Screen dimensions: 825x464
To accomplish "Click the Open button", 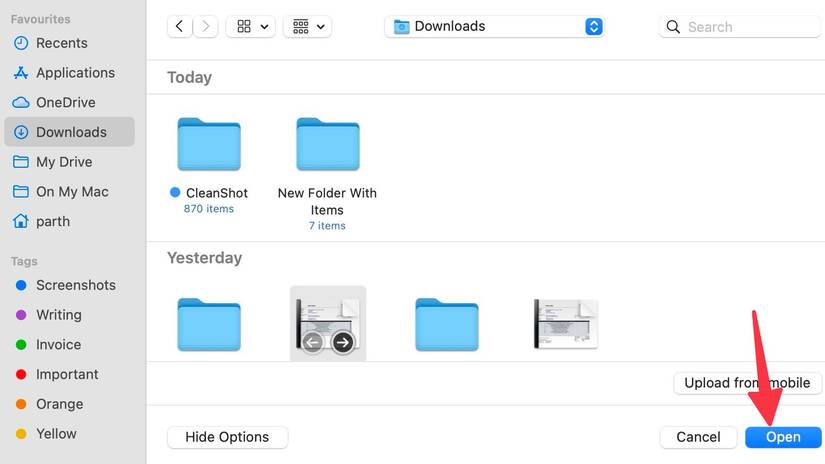I will [x=783, y=437].
